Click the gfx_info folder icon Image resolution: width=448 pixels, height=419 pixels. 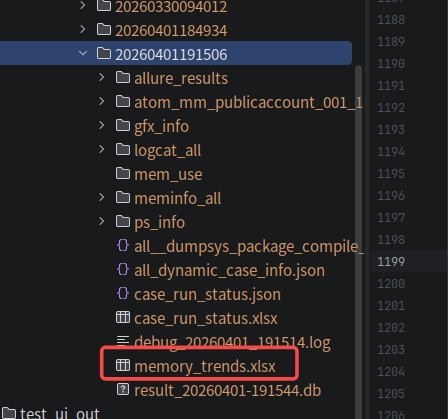(x=123, y=126)
